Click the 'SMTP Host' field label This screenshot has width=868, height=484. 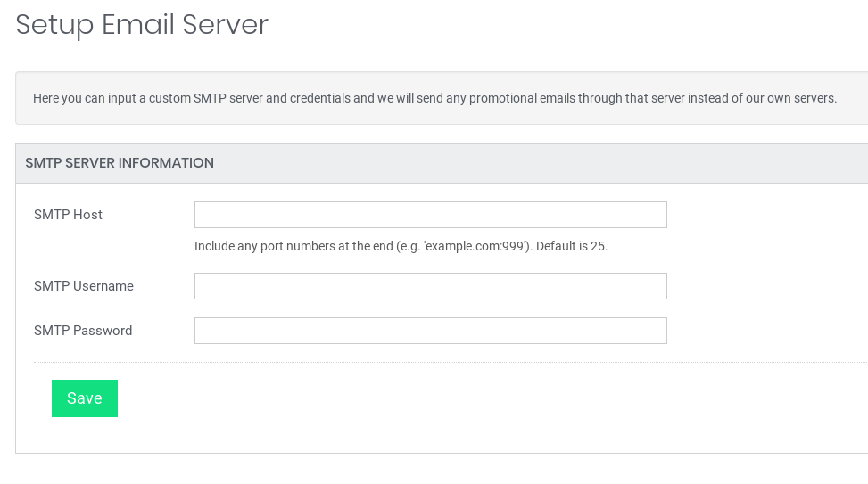point(68,215)
